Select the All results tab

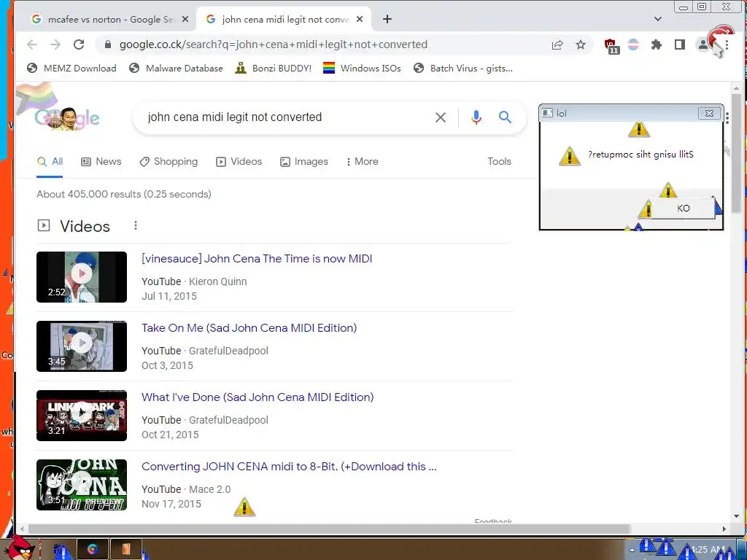[50, 161]
